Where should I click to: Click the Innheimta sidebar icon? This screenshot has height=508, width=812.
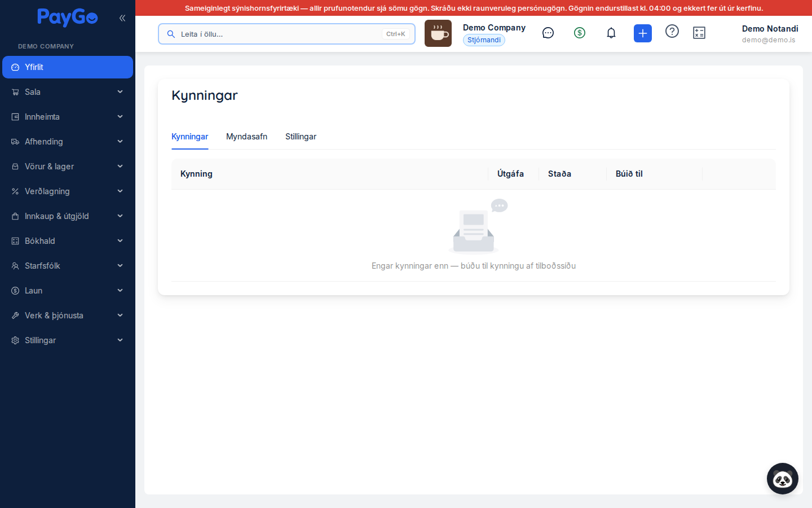coord(15,117)
